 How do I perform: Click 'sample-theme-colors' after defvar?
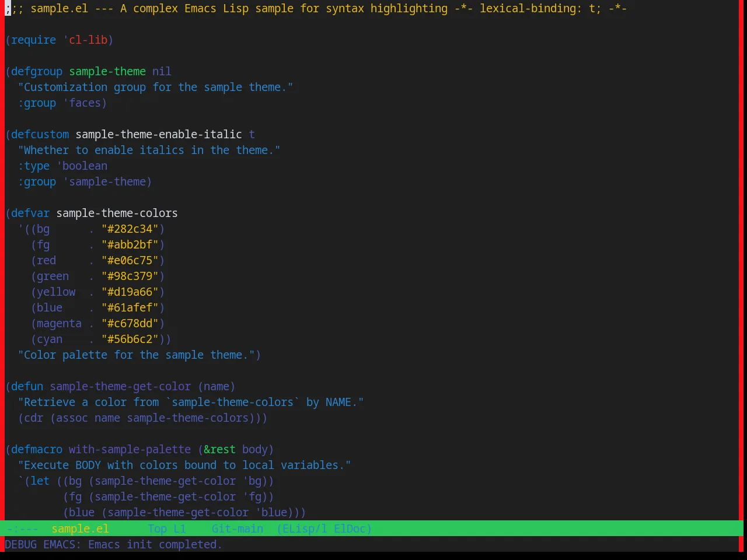117,213
